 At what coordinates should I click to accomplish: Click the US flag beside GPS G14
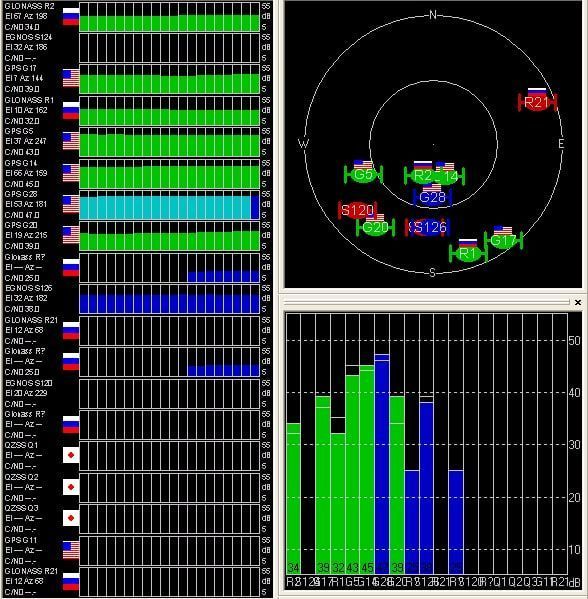click(71, 173)
